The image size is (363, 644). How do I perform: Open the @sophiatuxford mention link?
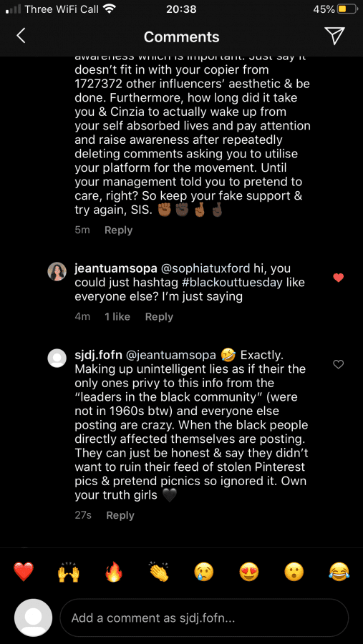coord(203,268)
